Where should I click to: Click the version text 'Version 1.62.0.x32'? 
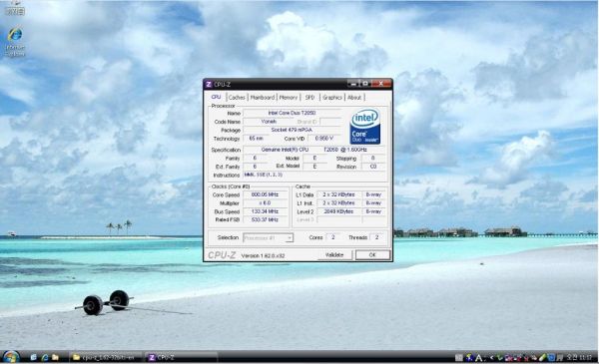coord(263,255)
